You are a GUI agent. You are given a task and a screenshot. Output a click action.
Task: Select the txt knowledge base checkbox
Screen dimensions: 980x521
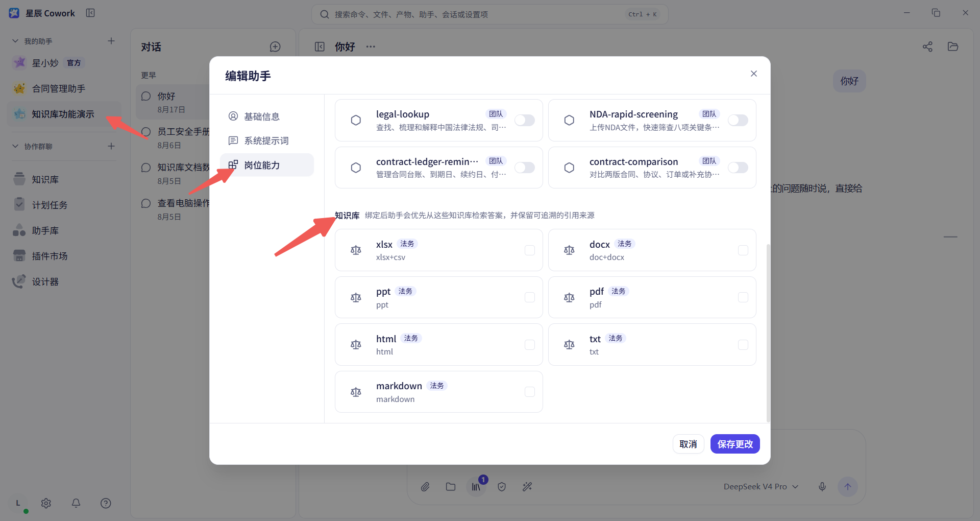click(x=743, y=345)
